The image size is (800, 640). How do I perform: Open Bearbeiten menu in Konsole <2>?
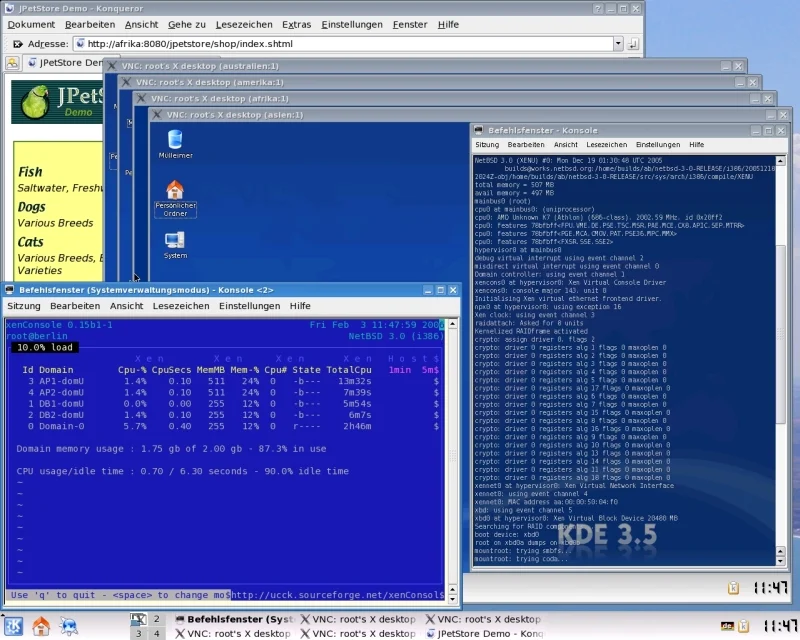[75, 306]
